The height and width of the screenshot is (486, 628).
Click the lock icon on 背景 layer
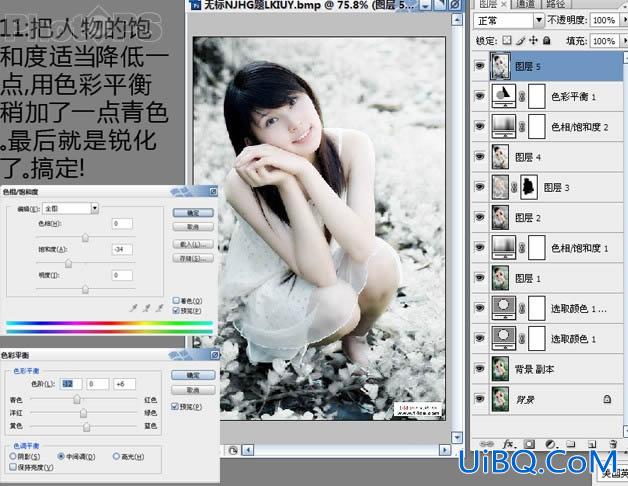[x=607, y=399]
